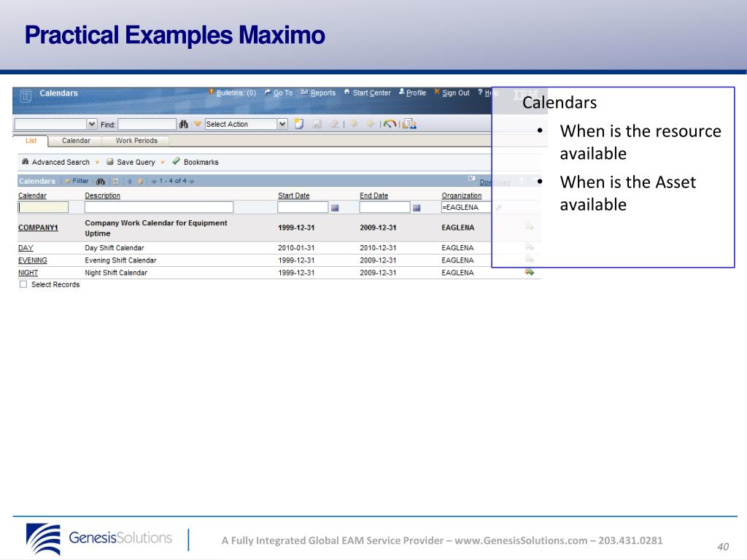
Task: Click the clear filter icon in table bar
Action: pyautogui.click(x=115, y=181)
